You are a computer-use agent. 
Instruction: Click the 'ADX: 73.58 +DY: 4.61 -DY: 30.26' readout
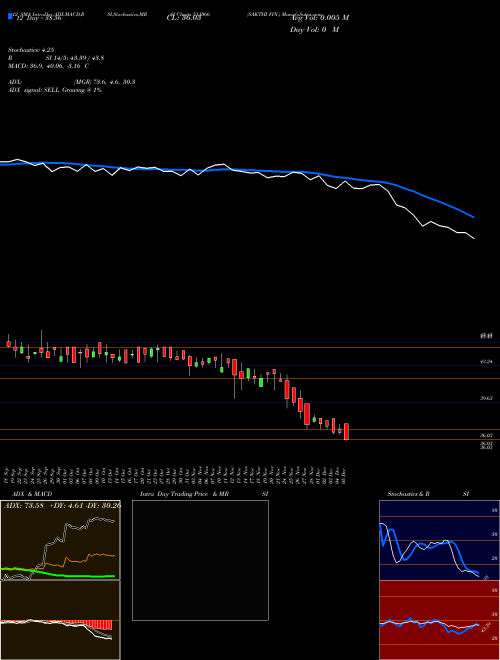point(62,505)
